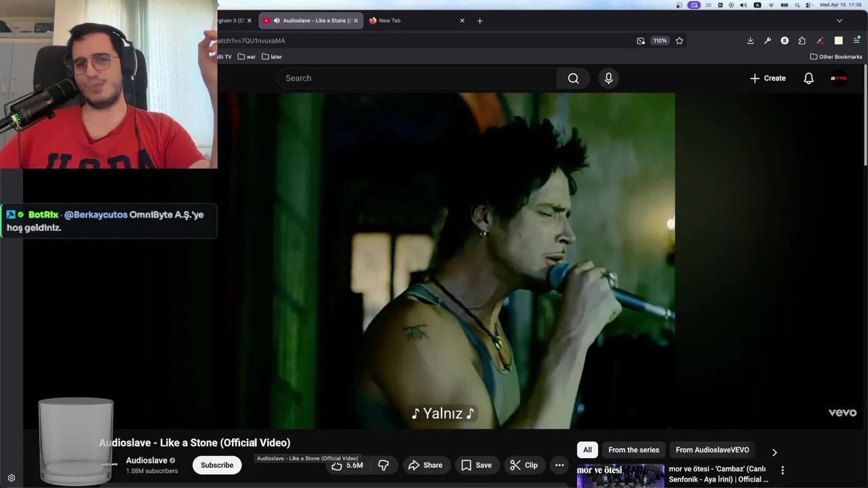Dislike the video with thumbs-down
This screenshot has width=868, height=488.
(x=383, y=465)
